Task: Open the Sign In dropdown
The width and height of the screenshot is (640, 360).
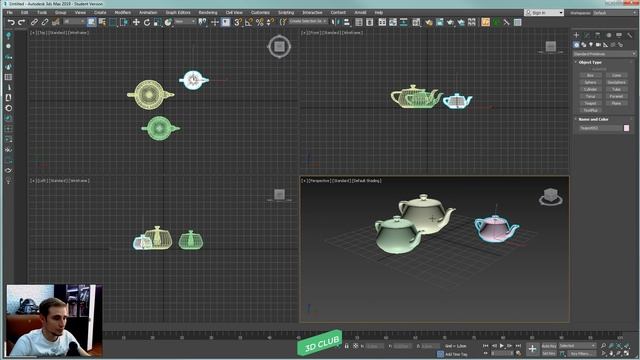Action: (x=544, y=13)
